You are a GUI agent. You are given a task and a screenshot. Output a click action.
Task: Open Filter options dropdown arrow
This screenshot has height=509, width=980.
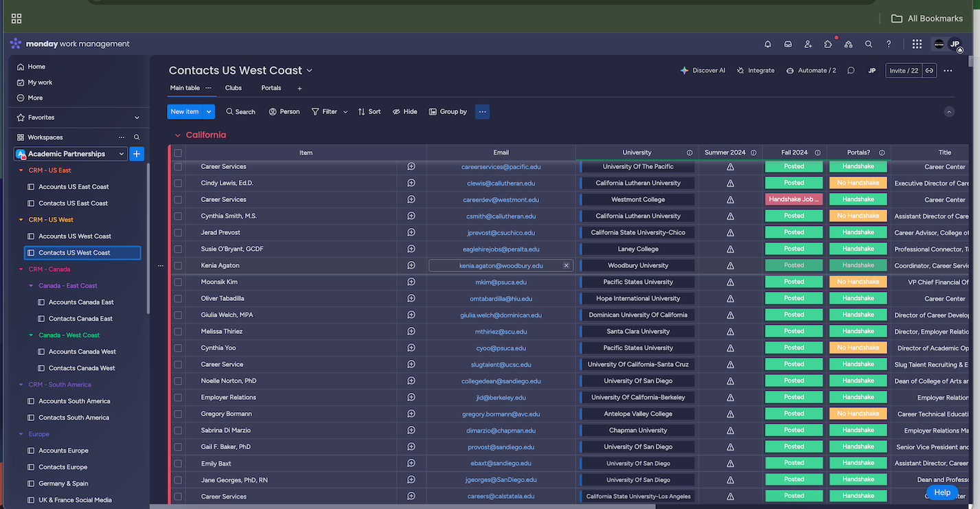click(345, 112)
